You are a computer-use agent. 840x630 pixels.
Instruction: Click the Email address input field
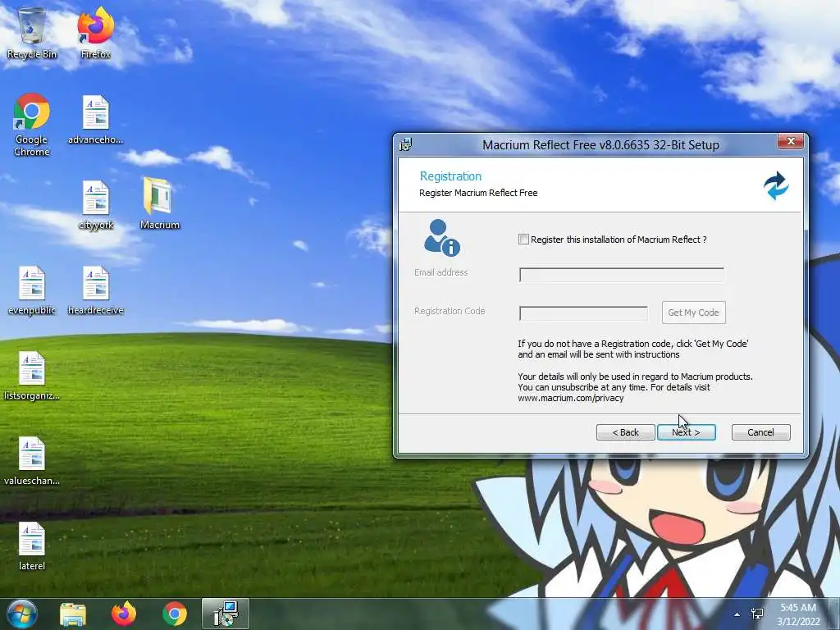(622, 275)
